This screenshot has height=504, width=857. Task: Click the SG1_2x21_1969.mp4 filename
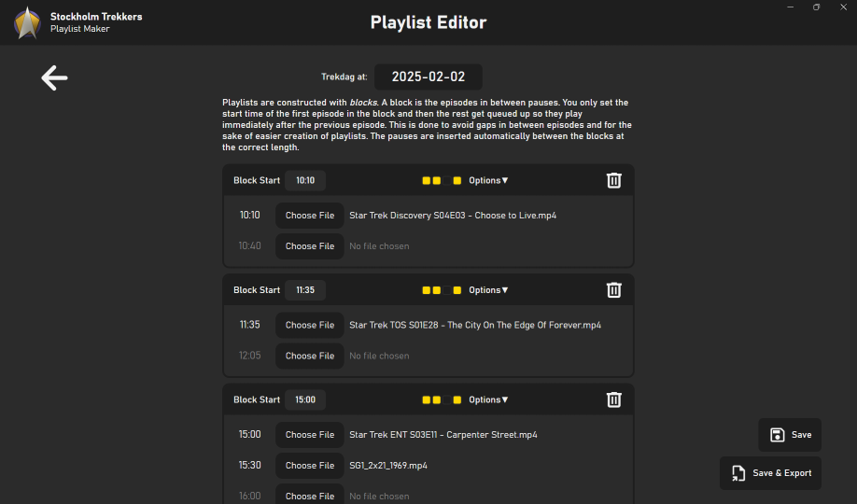point(388,465)
